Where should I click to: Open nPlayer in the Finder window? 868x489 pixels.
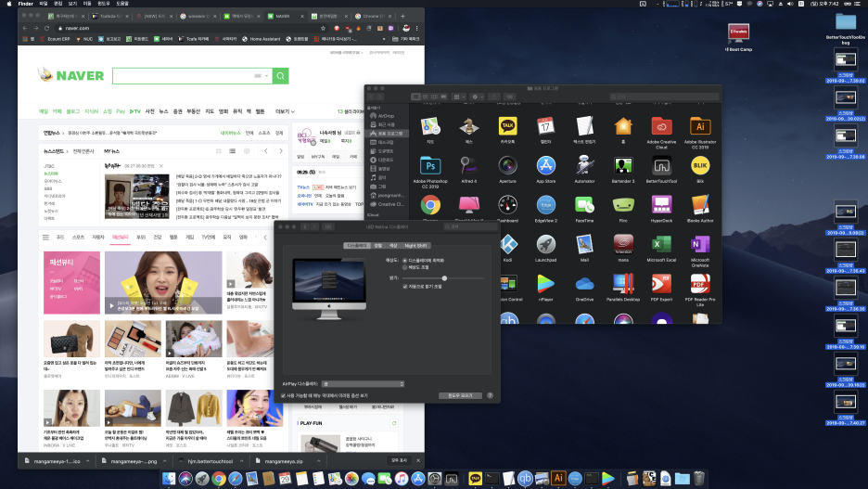tap(546, 284)
